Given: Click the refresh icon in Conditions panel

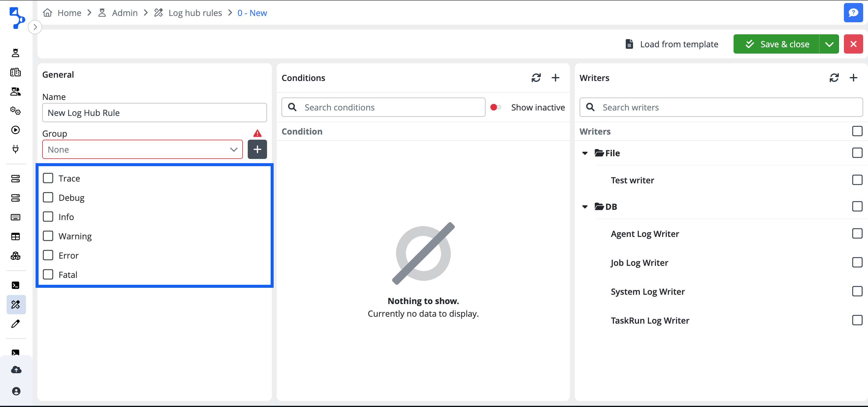Looking at the screenshot, I should [x=536, y=78].
